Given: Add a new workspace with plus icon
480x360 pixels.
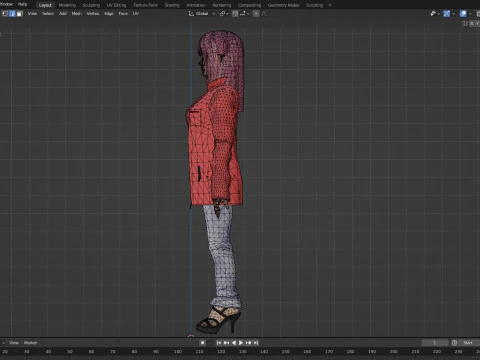Looking at the screenshot, I should tap(330, 5).
